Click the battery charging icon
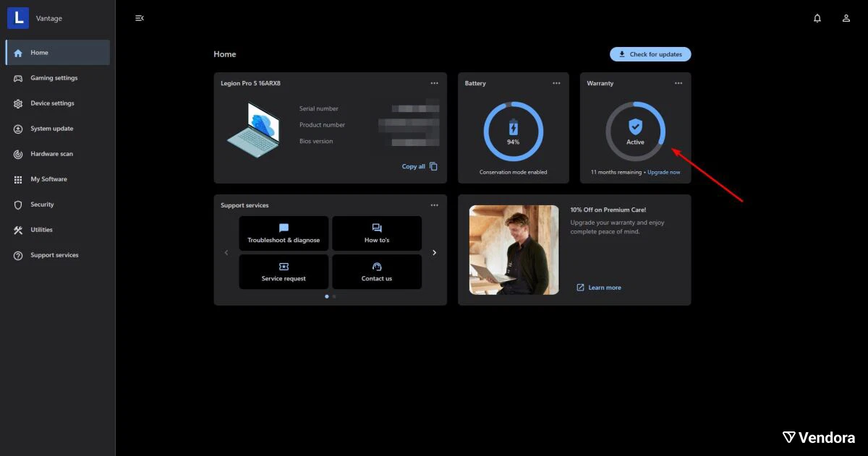868x456 pixels. 514,127
